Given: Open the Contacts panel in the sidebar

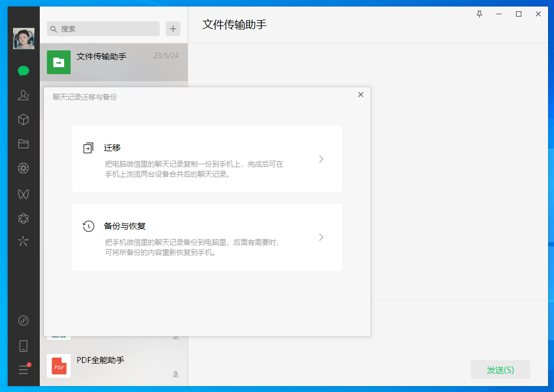Looking at the screenshot, I should coord(23,95).
